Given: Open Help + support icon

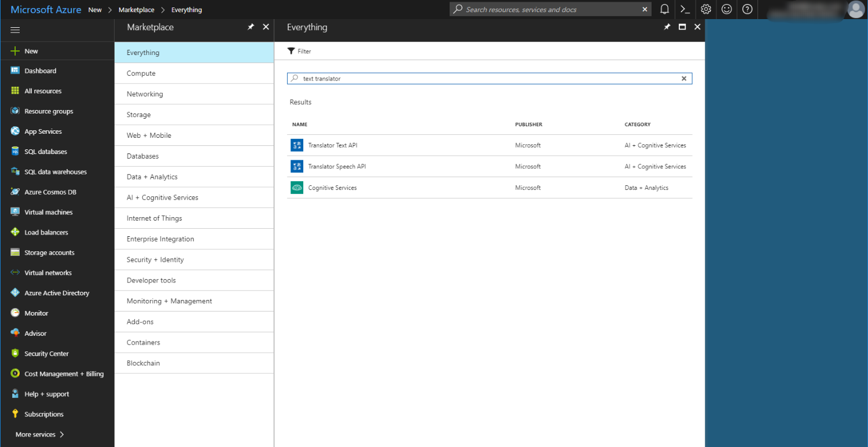Looking at the screenshot, I should coord(15,394).
